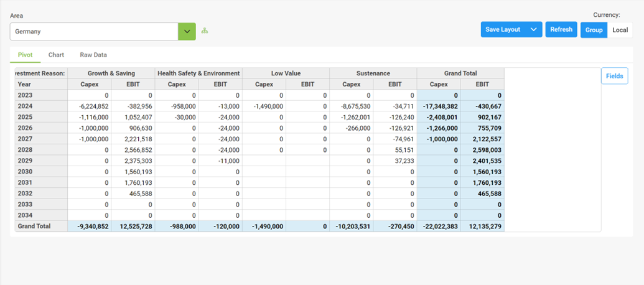
Task: Click the Investment Reason header cell
Action: [x=41, y=73]
